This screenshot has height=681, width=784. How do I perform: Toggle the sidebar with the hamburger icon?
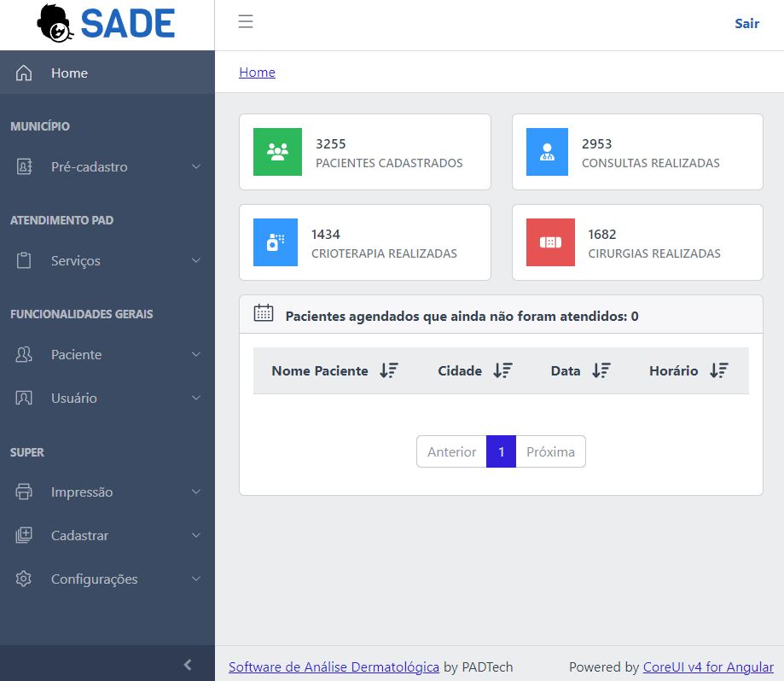[x=246, y=23]
